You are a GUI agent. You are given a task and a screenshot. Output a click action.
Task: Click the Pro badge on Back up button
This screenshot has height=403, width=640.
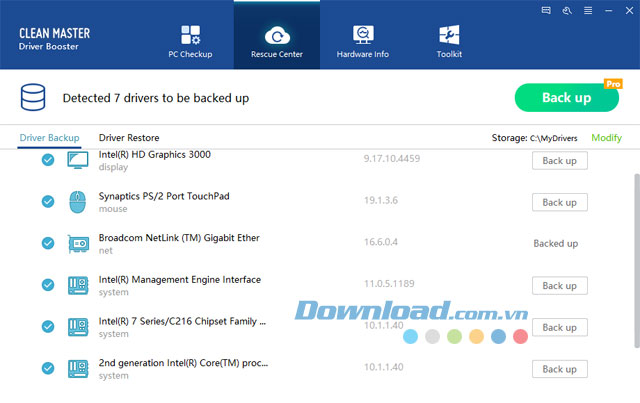[613, 84]
